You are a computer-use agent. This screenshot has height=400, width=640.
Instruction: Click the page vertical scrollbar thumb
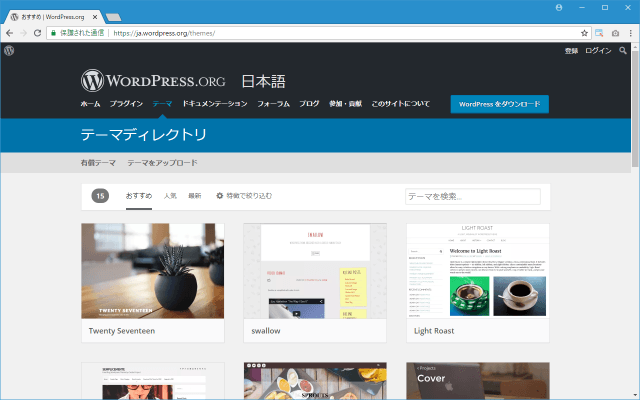coord(635,109)
